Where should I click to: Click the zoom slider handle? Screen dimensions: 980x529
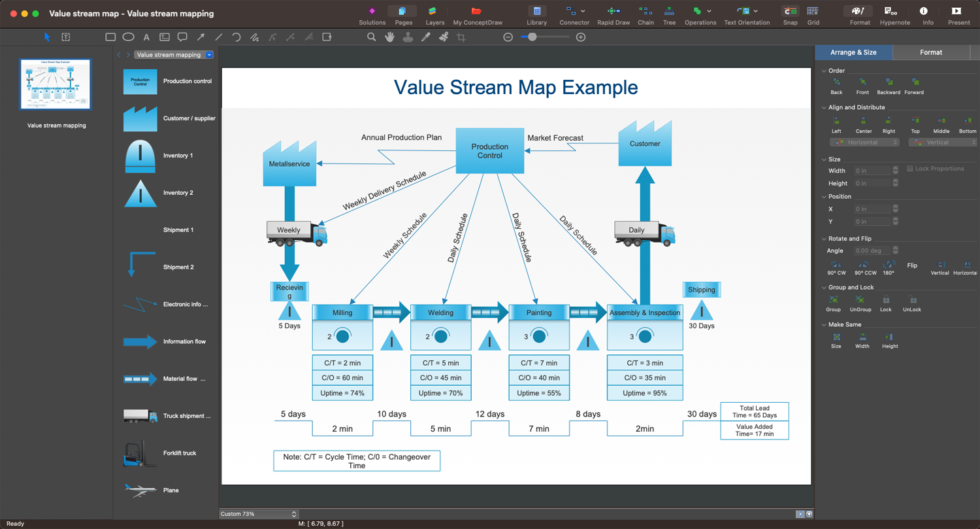532,37
